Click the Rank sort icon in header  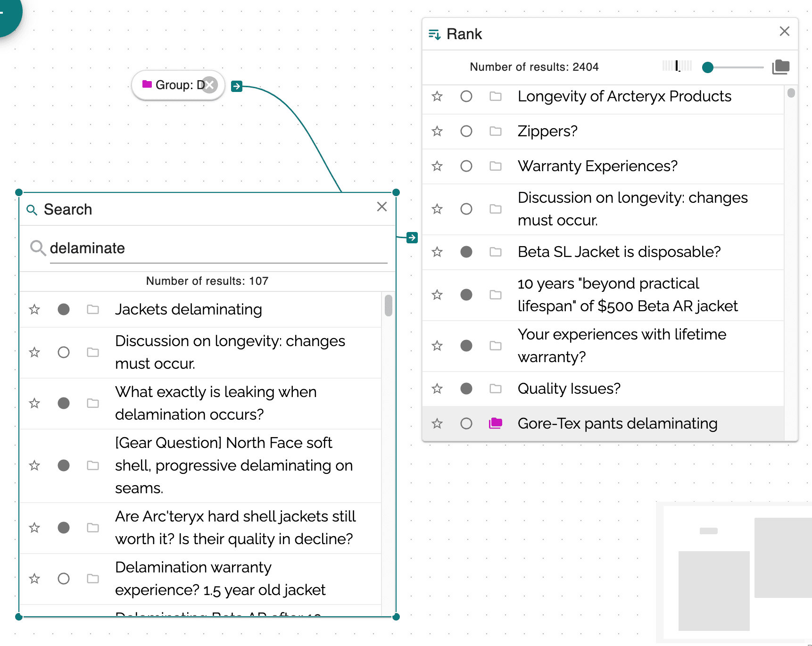point(434,34)
